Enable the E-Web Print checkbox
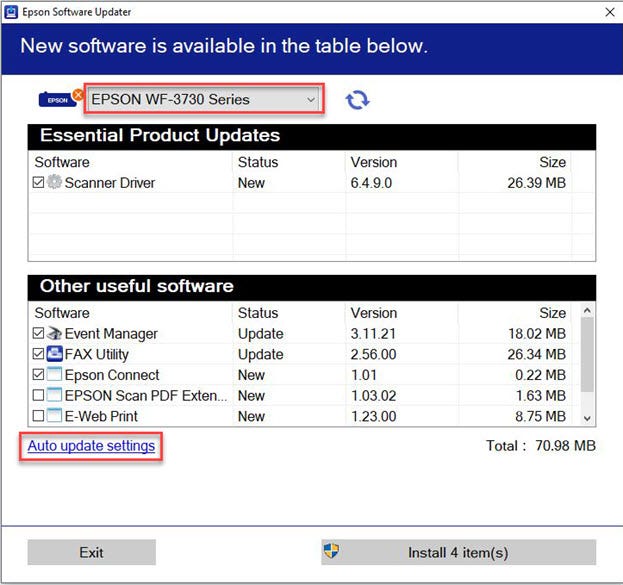Viewport: 623px width, 585px height. coord(39,416)
